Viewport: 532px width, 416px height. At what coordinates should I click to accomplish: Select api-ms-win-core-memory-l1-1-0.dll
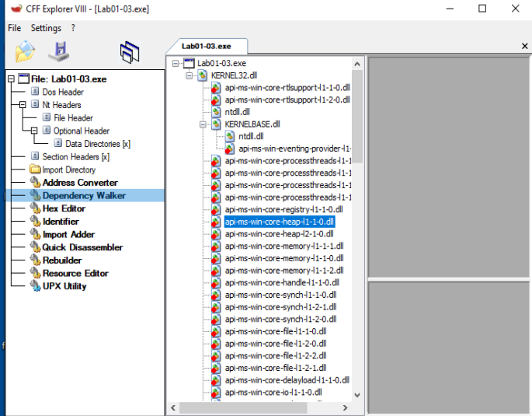[284, 258]
